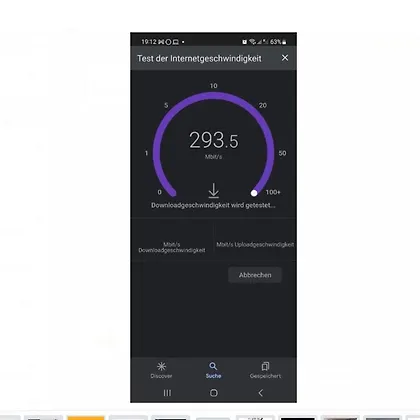Tap the battery indicator in status bar

click(284, 42)
